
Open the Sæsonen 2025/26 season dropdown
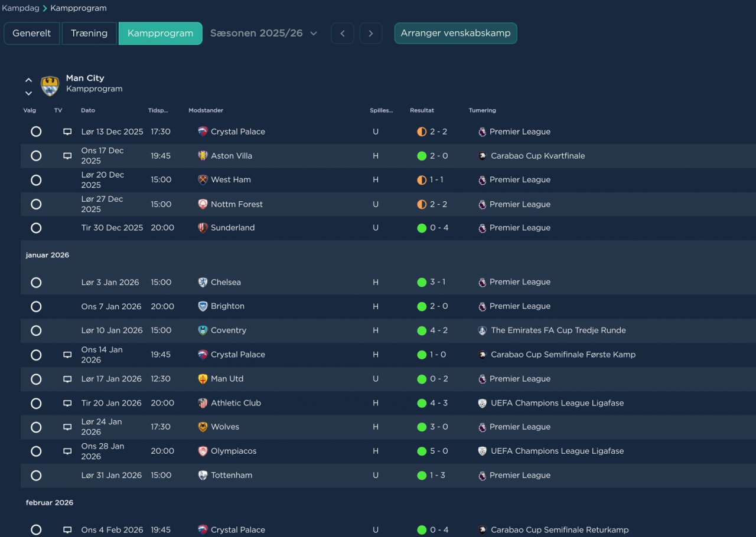pyautogui.click(x=263, y=33)
